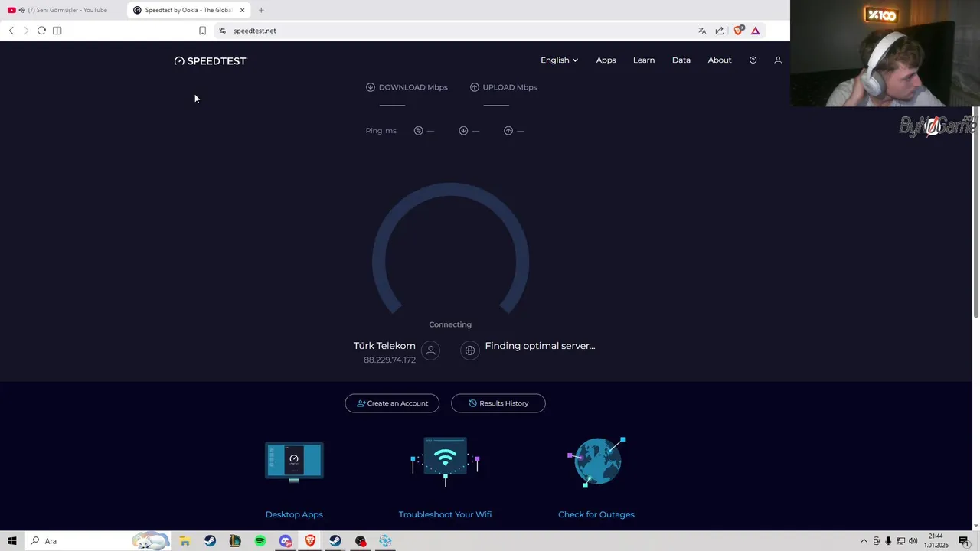The image size is (980, 551).
Task: Click the globe icon beside Finding optimal server
Action: tap(470, 350)
